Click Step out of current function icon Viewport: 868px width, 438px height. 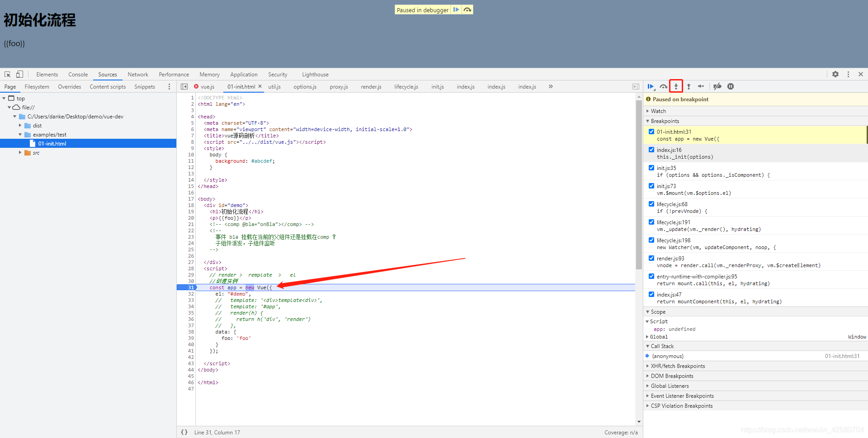click(x=689, y=86)
